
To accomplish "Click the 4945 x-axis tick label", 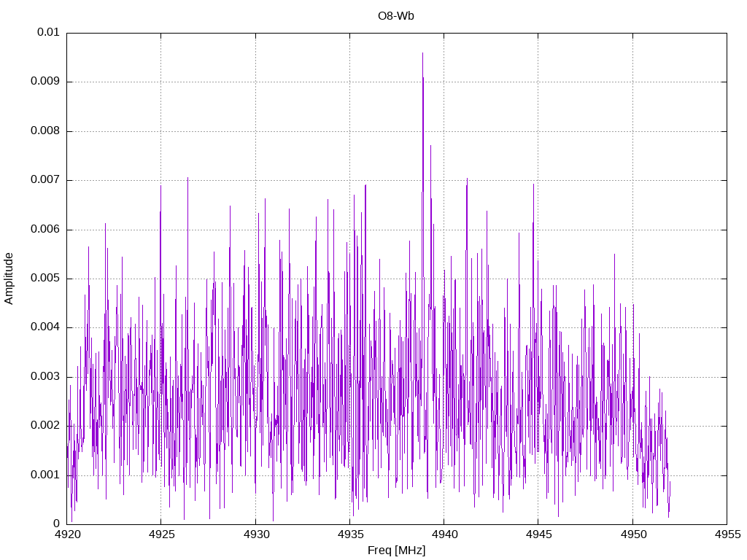I will [x=539, y=534].
